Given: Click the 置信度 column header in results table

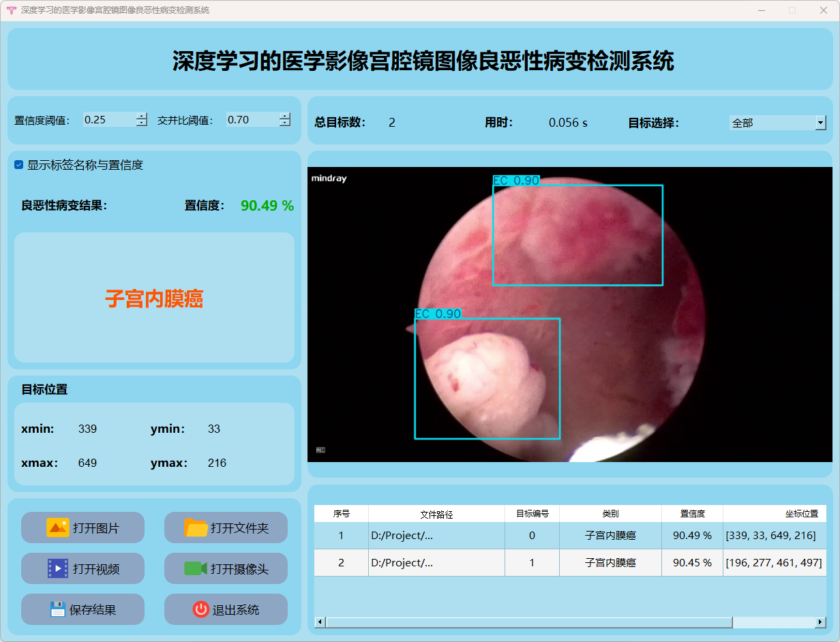Looking at the screenshot, I should point(692,514).
